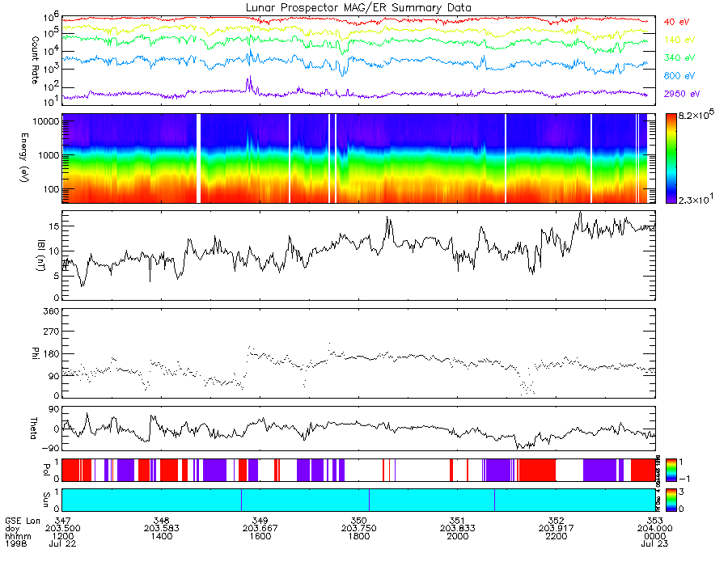This screenshot has height=566, width=728.
Task: Select the green '340 eV' legend label
Action: click(x=679, y=57)
